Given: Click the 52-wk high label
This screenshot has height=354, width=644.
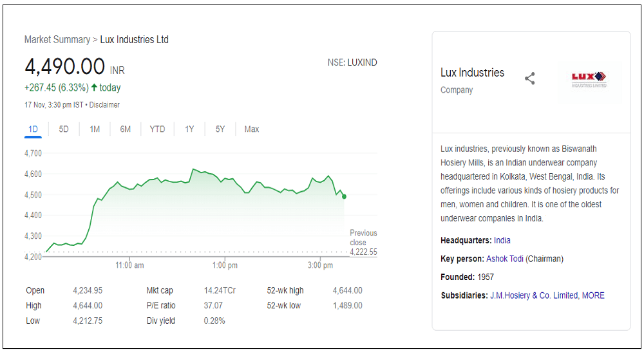Looking at the screenshot, I should 285,290.
